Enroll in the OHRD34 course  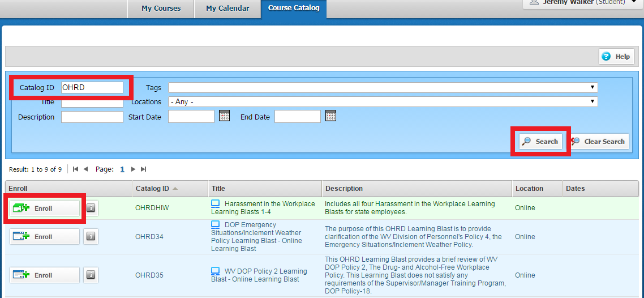click(45, 237)
